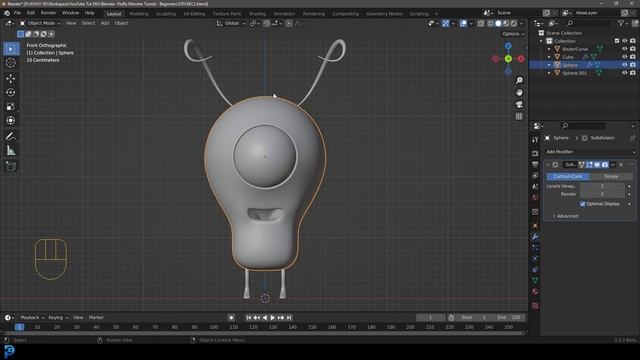Open the Texture properties tab
Viewport: 640px width, 360px height.
coord(535,305)
